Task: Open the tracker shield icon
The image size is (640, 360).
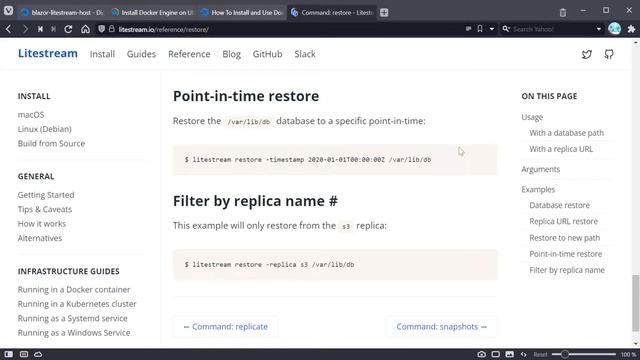Action: [x=101, y=29]
